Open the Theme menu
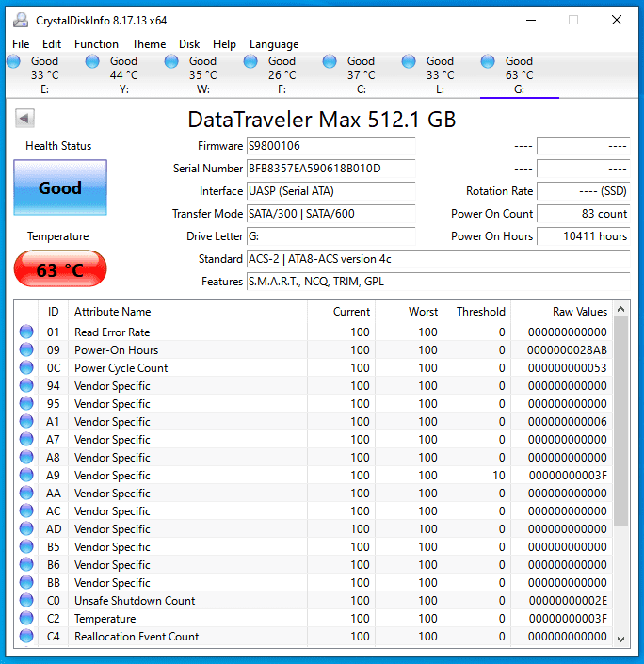The image size is (644, 664). point(149,44)
